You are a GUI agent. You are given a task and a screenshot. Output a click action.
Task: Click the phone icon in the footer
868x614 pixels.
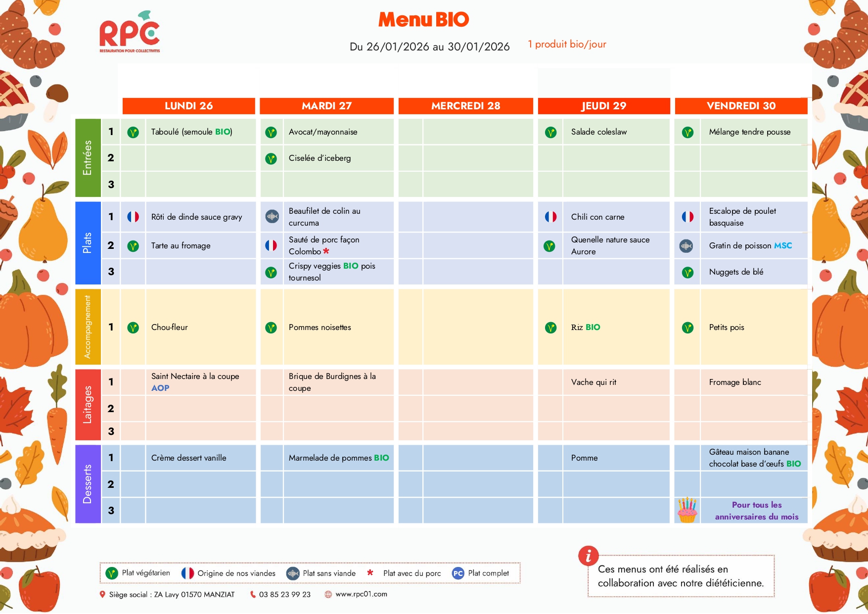point(253,594)
